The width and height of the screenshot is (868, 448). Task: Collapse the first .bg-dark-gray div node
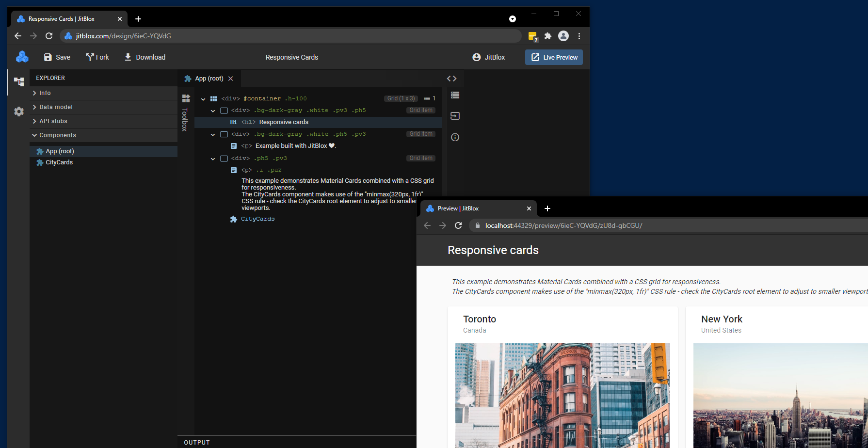pyautogui.click(x=213, y=111)
